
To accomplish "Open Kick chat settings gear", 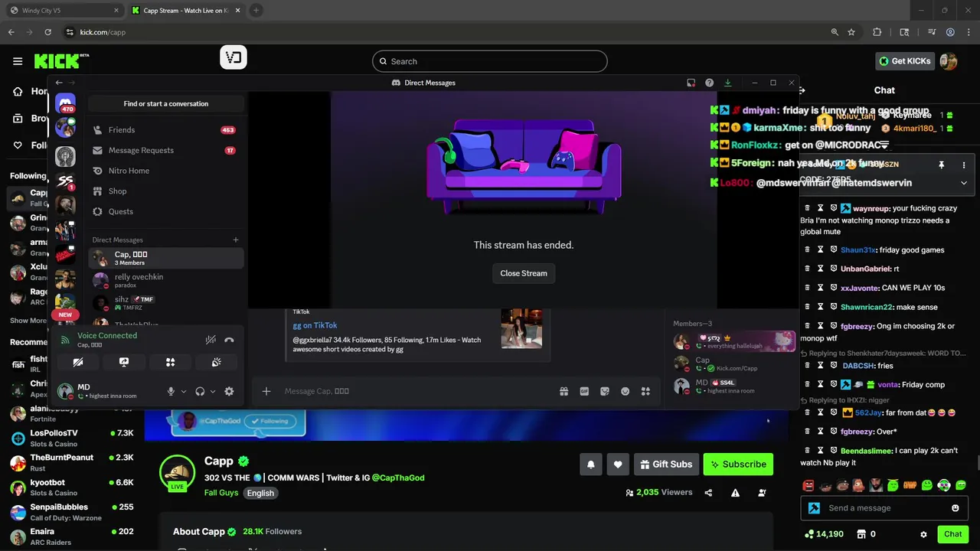I will pyautogui.click(x=923, y=534).
